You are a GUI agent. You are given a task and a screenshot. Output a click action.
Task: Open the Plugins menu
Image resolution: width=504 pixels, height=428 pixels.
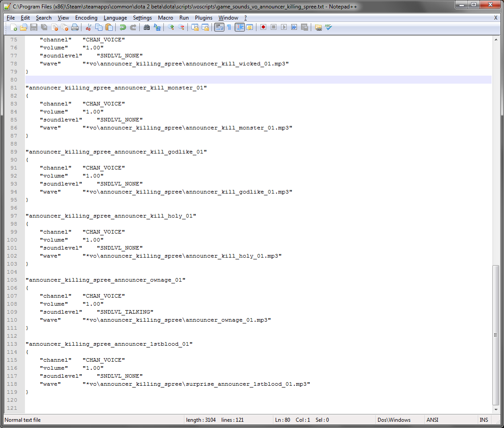tap(203, 18)
